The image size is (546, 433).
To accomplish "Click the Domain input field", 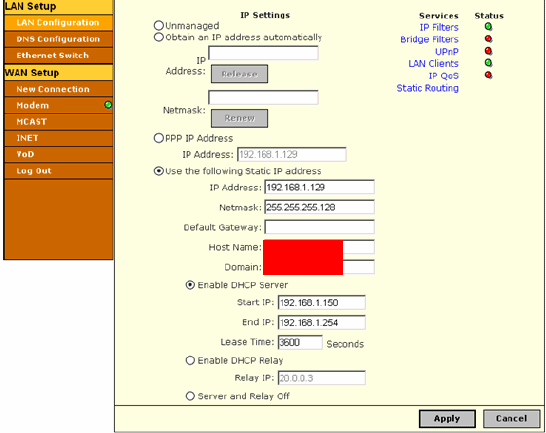I will point(319,267).
